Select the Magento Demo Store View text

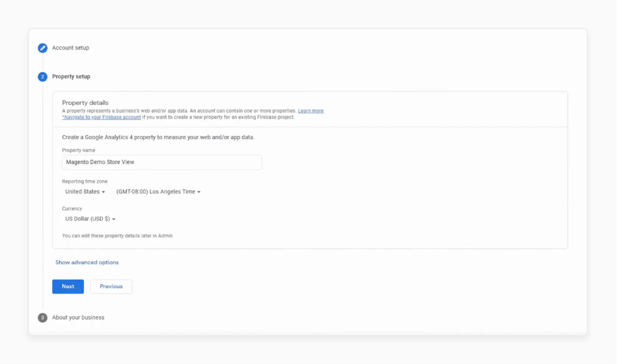[x=100, y=162]
